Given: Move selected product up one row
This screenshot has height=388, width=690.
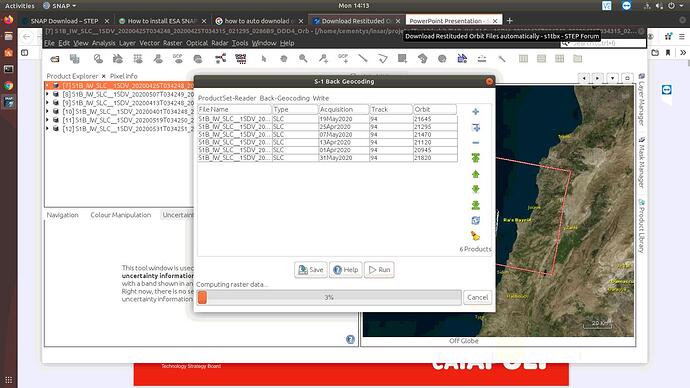Looking at the screenshot, I should click(x=475, y=174).
